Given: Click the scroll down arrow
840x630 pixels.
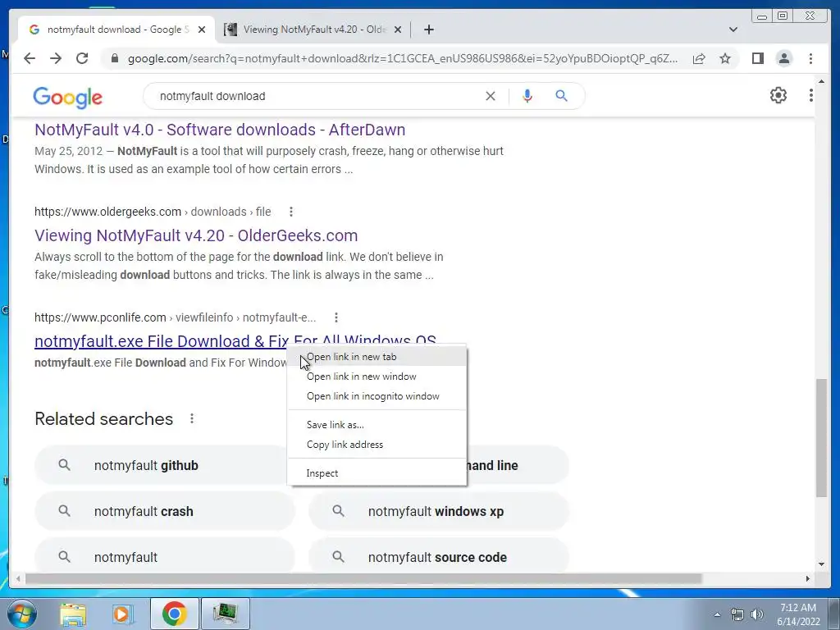Looking at the screenshot, I should pos(821,564).
